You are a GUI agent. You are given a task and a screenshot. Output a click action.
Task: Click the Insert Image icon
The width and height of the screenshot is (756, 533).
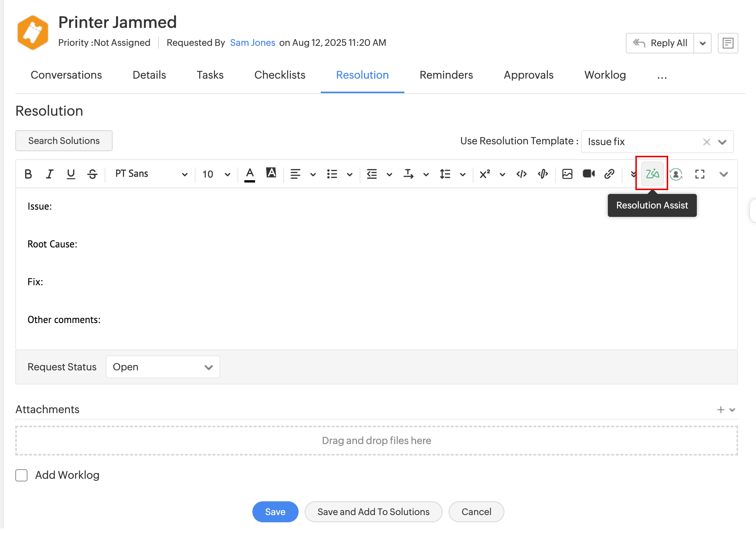click(567, 174)
